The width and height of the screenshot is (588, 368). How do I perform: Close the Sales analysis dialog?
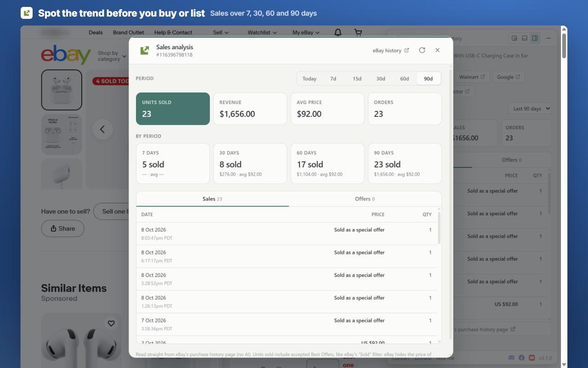tap(437, 50)
